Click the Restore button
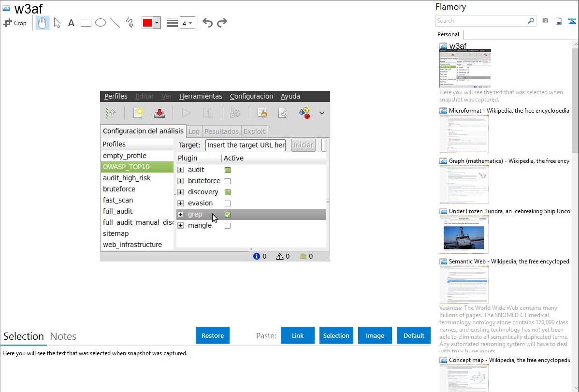This screenshot has height=392, width=579. (213, 335)
